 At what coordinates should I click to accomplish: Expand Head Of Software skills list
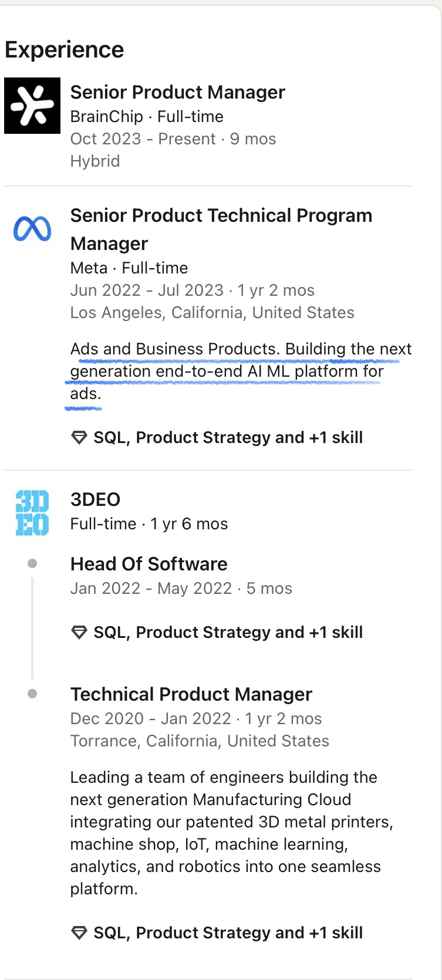[228, 633]
